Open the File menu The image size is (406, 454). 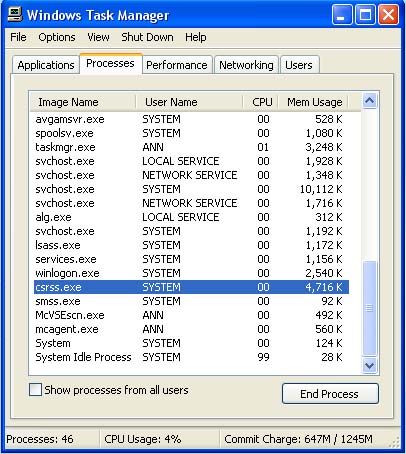[x=18, y=37]
